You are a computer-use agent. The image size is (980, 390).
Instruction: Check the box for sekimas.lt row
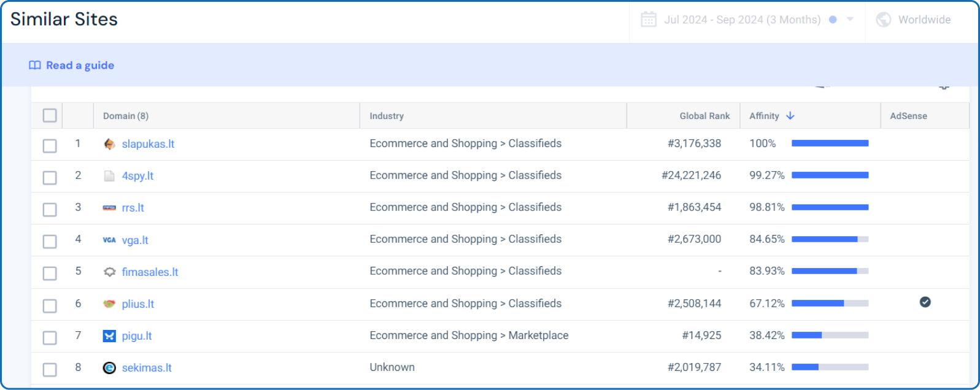[x=50, y=369]
